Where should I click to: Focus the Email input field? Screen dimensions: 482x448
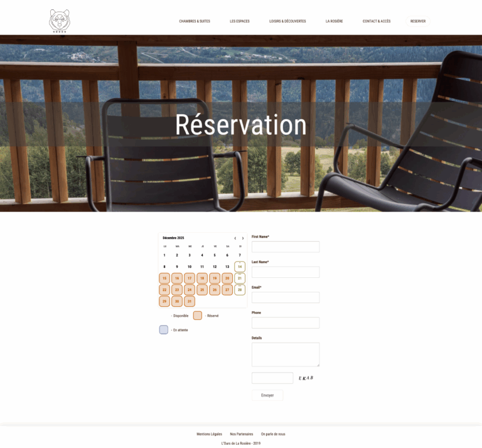(x=286, y=297)
